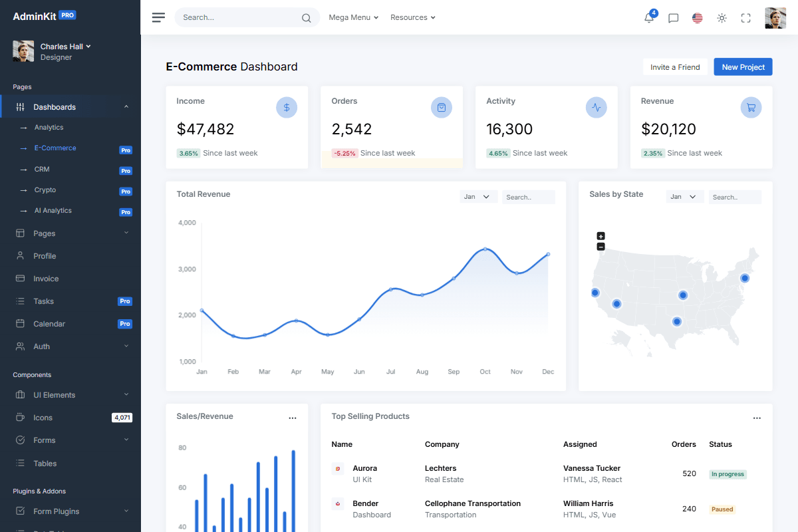Click the 4,071 icons count badge
This screenshot has width=798, height=532.
[x=122, y=418]
